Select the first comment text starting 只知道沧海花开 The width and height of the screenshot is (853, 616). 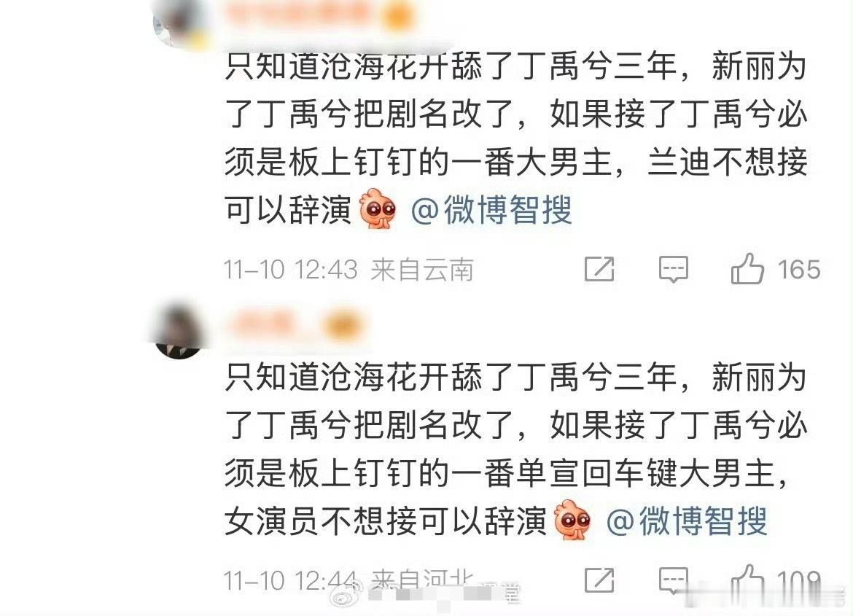(515, 139)
